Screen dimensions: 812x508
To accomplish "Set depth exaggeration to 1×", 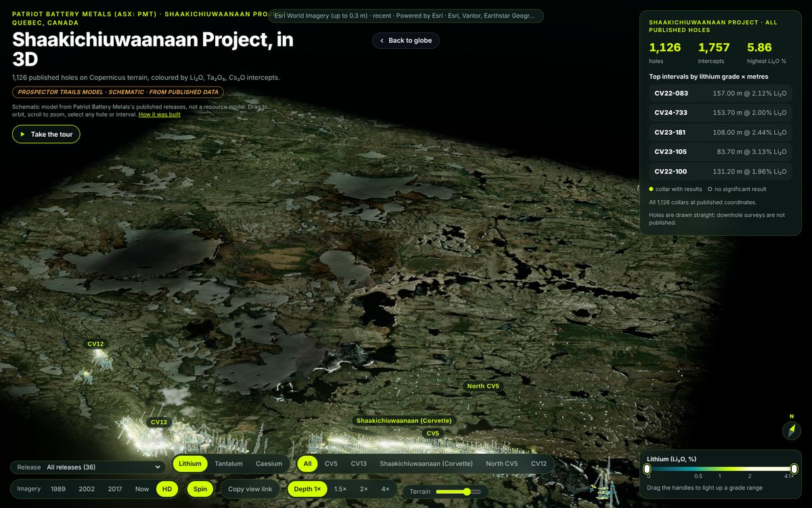I will click(x=307, y=489).
